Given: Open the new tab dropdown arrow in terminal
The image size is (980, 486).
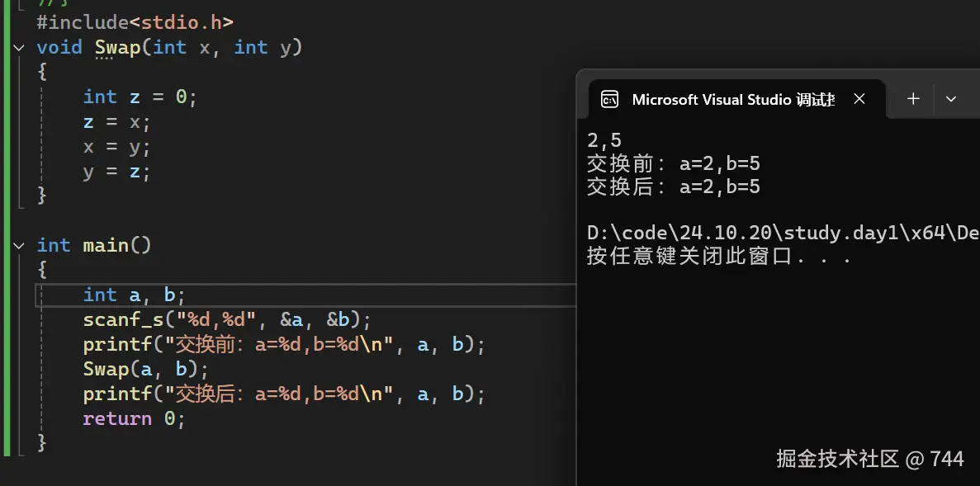Looking at the screenshot, I should pos(951,98).
